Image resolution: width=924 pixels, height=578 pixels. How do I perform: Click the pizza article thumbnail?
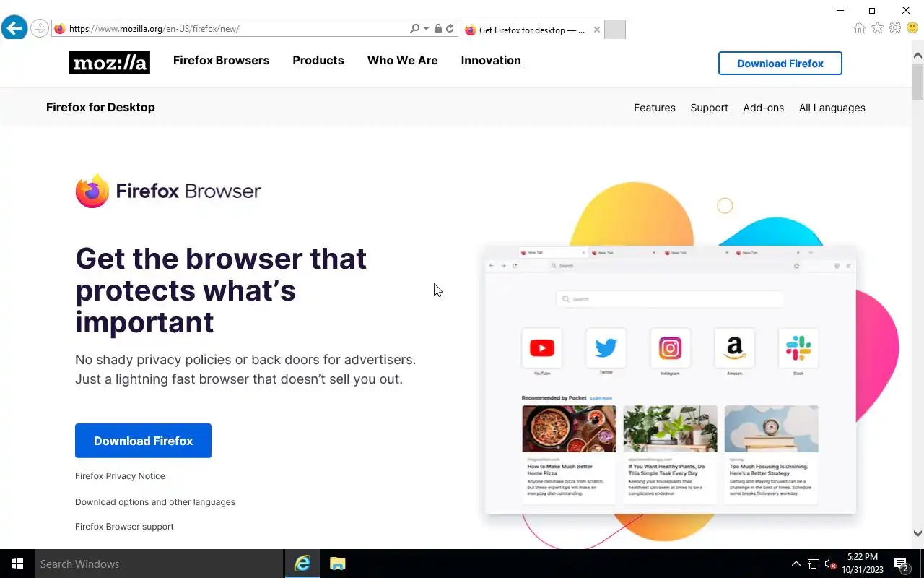[x=569, y=428]
